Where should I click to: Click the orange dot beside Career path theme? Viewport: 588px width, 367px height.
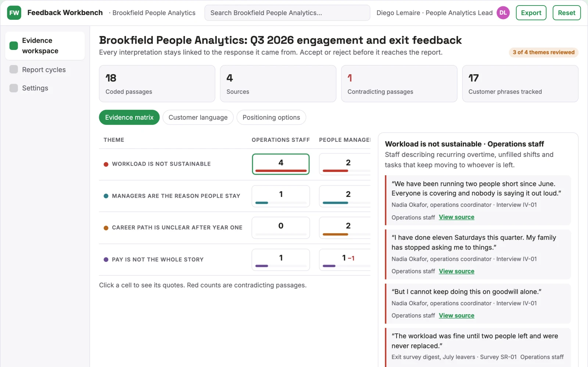pyautogui.click(x=106, y=228)
